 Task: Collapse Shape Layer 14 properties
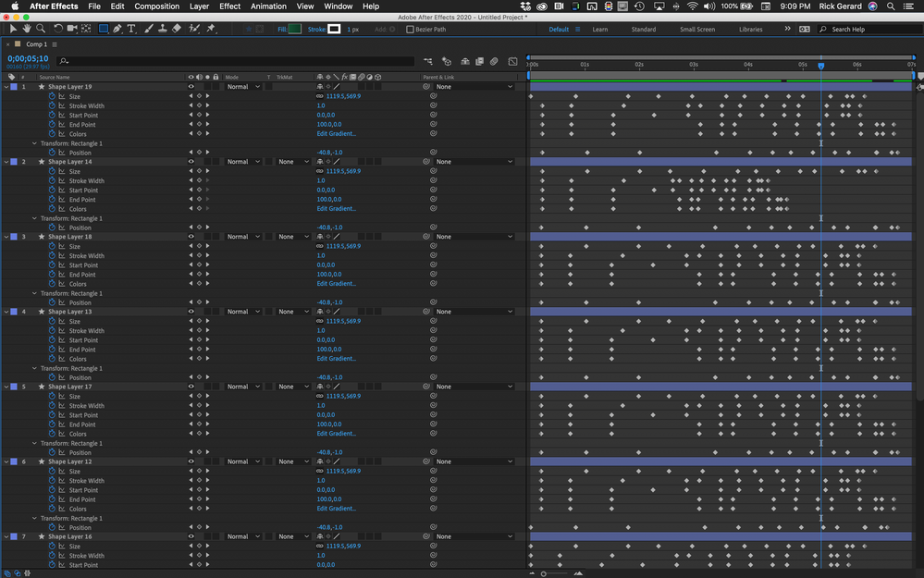click(x=6, y=162)
